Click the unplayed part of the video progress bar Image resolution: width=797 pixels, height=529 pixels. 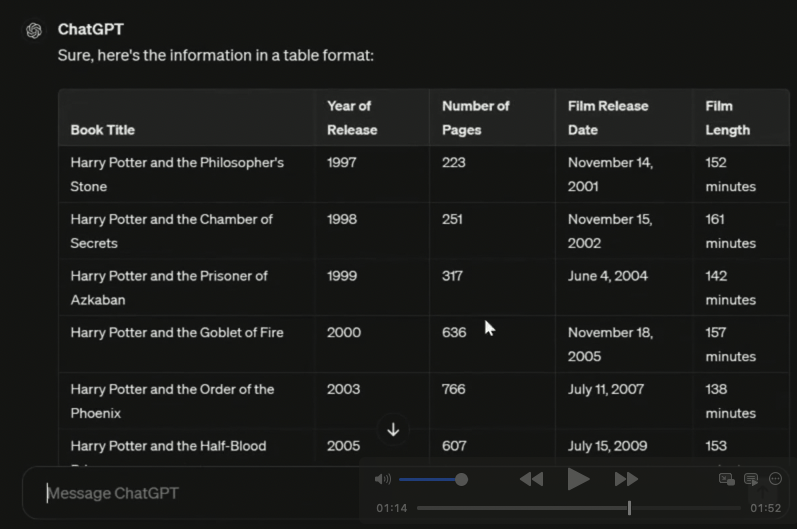tap(686, 508)
